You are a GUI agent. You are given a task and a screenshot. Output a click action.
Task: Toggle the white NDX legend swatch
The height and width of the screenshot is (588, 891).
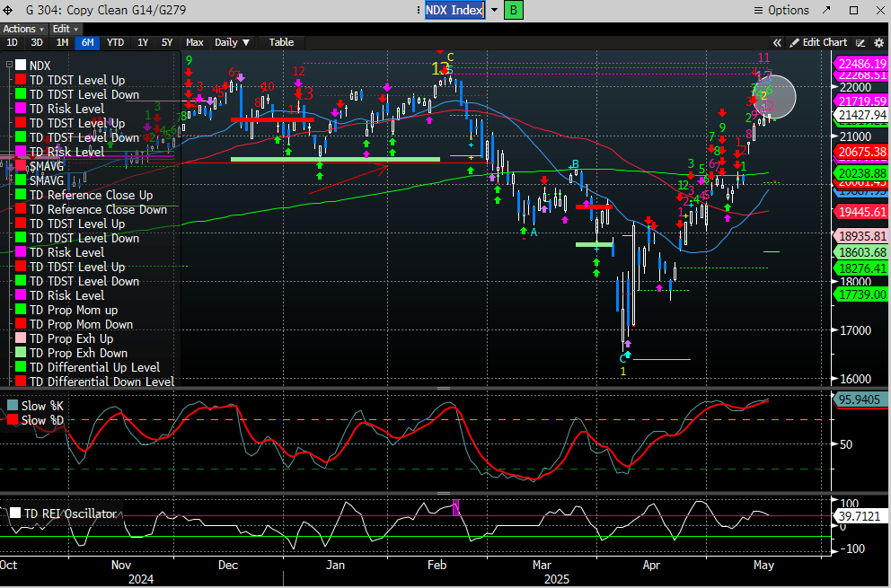[x=21, y=66]
